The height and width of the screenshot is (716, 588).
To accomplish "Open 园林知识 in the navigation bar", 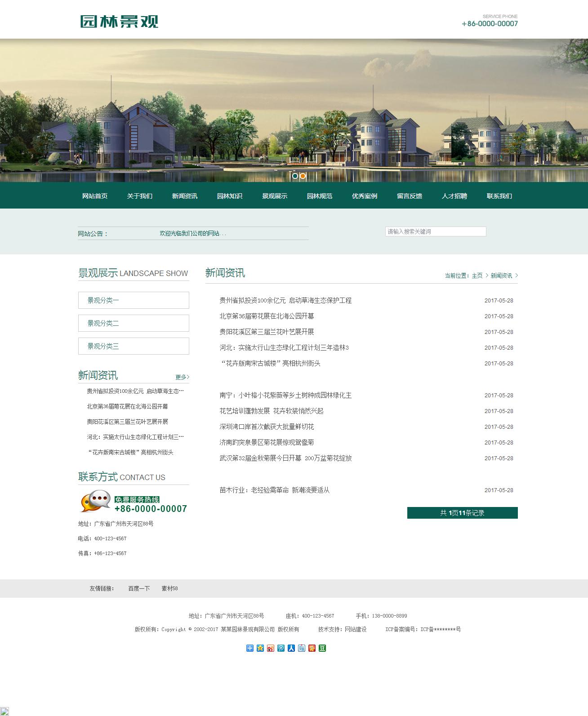I will click(229, 196).
